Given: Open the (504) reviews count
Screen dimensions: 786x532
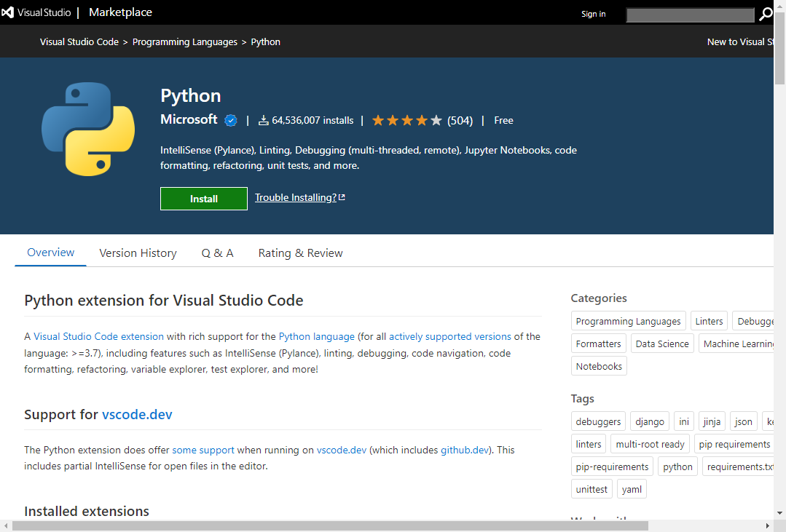Looking at the screenshot, I should click(x=460, y=121).
